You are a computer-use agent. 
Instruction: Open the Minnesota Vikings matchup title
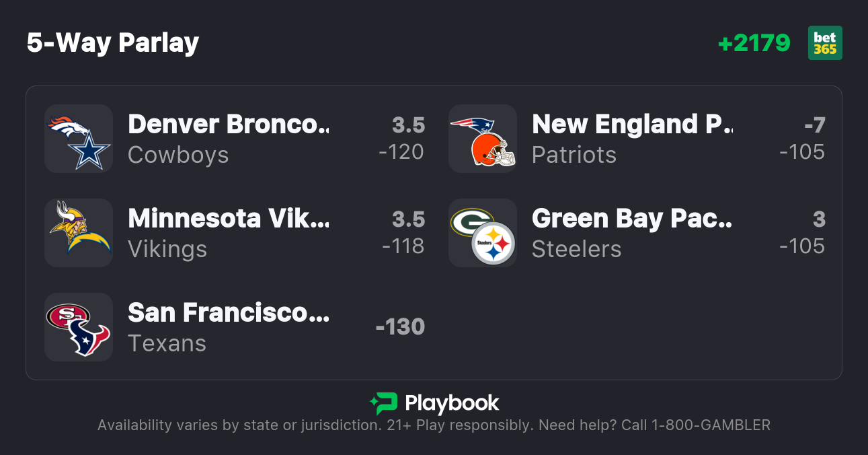(x=229, y=219)
